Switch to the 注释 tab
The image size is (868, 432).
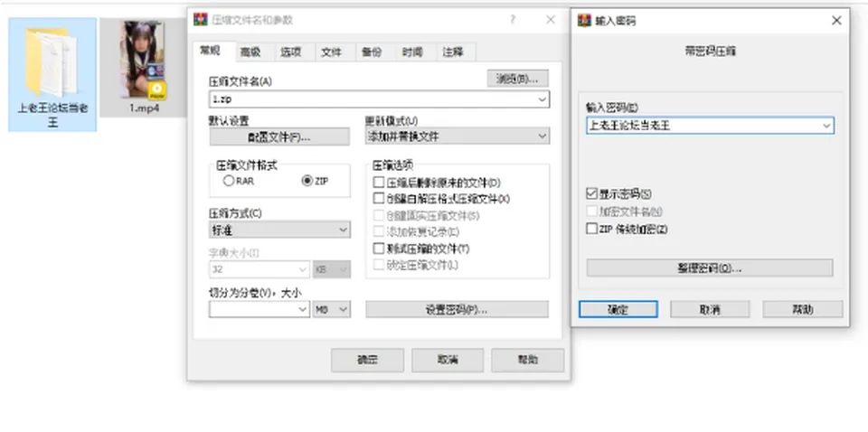coord(453,52)
